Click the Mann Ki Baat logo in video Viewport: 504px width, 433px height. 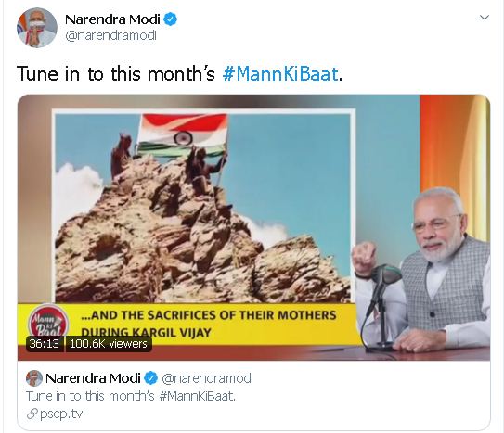tap(48, 321)
